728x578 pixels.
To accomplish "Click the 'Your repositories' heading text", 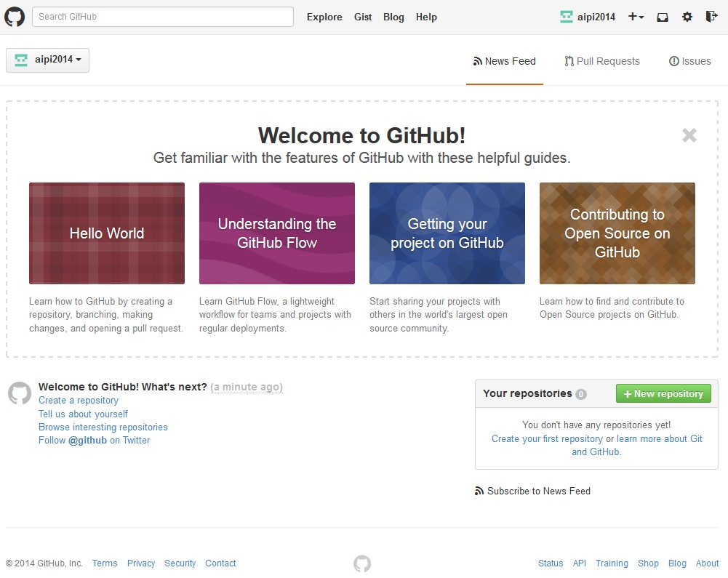I will (x=527, y=393).
